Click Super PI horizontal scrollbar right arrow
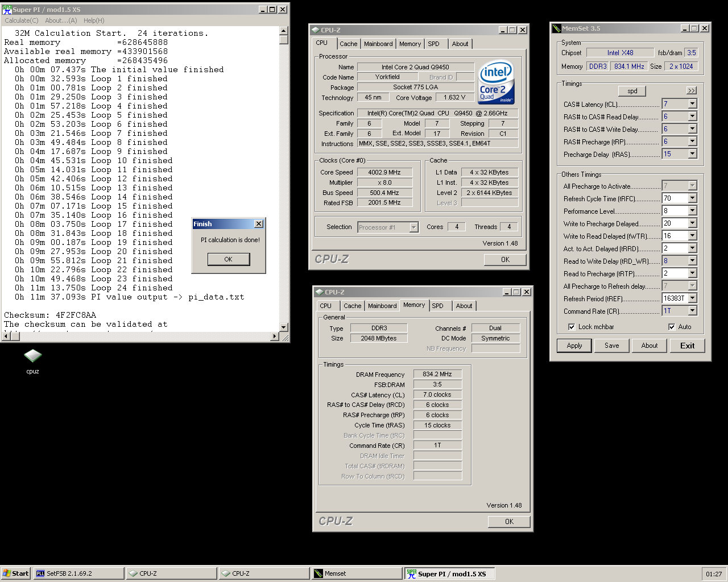 point(275,336)
